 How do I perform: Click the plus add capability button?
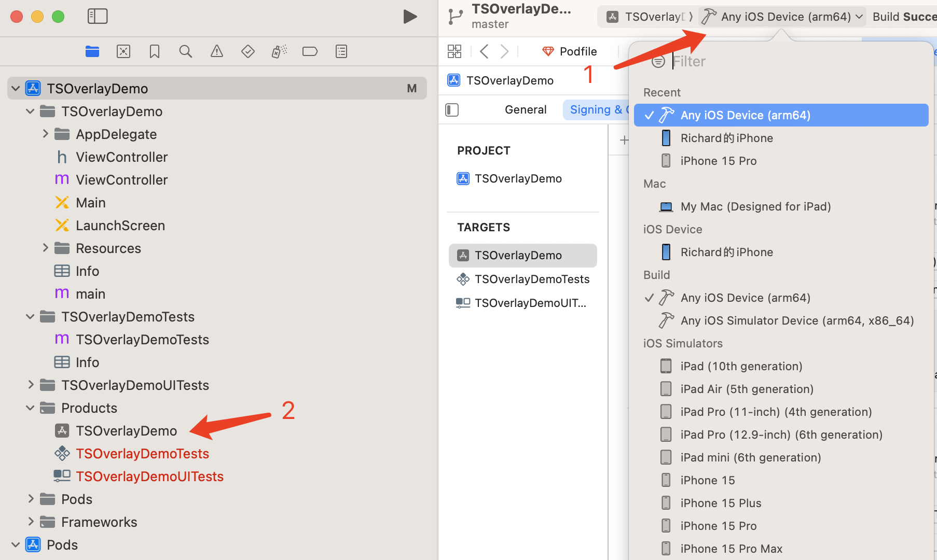click(625, 140)
